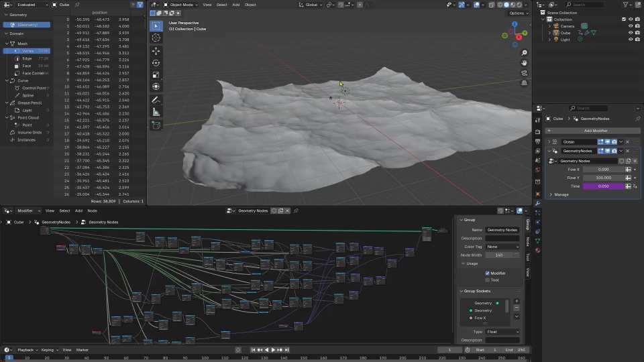This screenshot has width=644, height=362.
Task: Open the Object properties tab
Action: tap(537, 194)
